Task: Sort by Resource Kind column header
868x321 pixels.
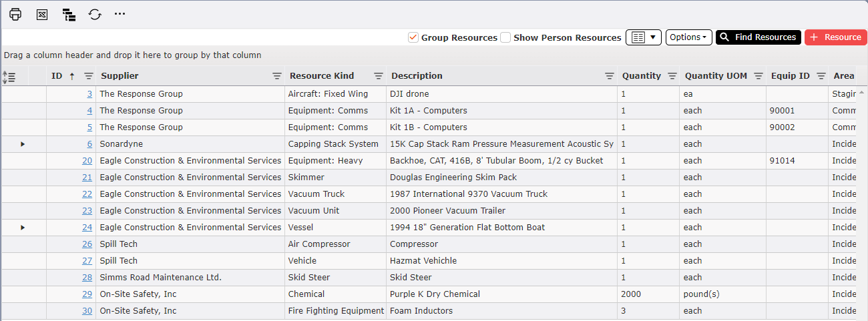Action: click(x=322, y=76)
